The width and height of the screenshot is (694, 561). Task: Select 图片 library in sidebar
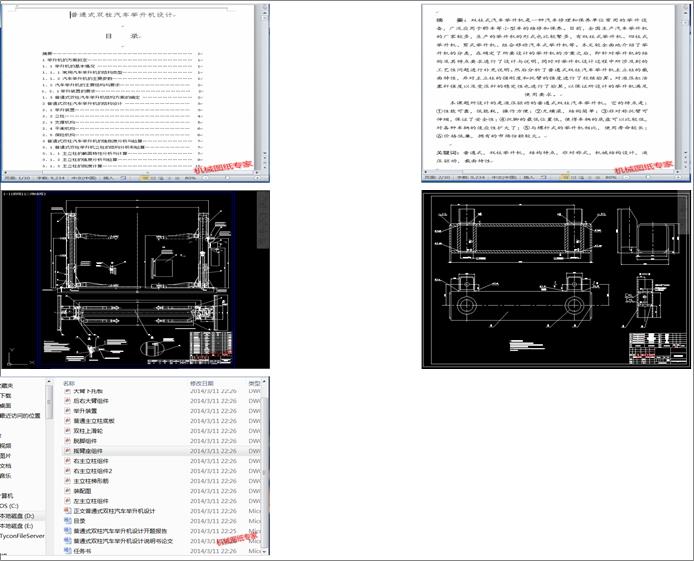6,456
